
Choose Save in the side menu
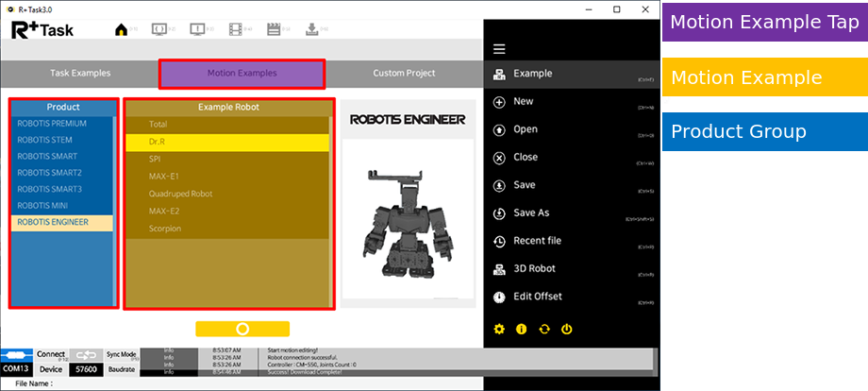(x=572, y=185)
